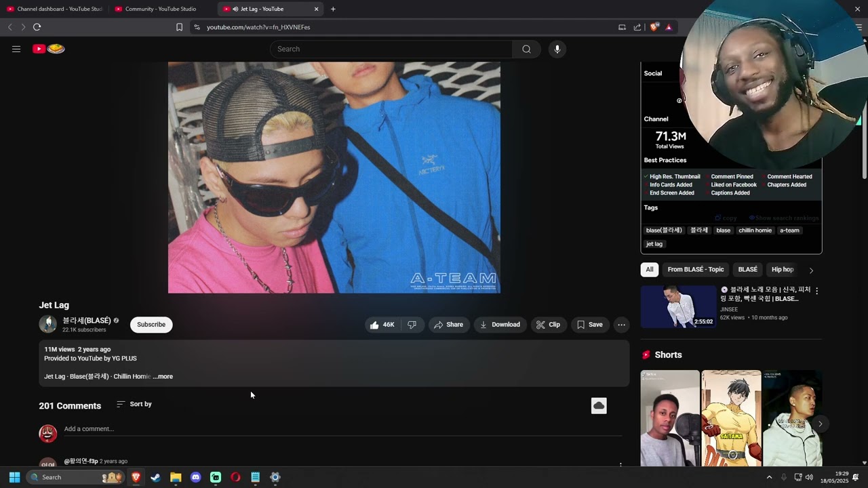The width and height of the screenshot is (868, 488).
Task: Click the blase tag chip
Action: 724,230
